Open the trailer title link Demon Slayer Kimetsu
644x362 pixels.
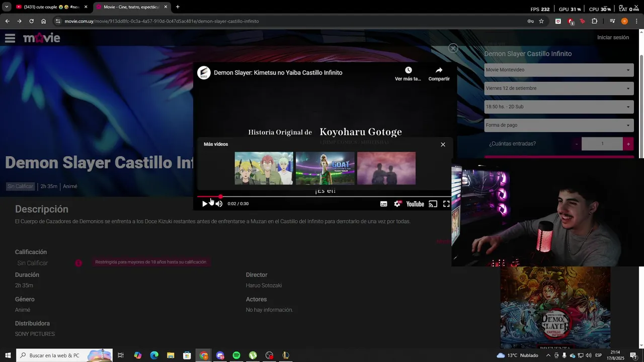(x=278, y=72)
